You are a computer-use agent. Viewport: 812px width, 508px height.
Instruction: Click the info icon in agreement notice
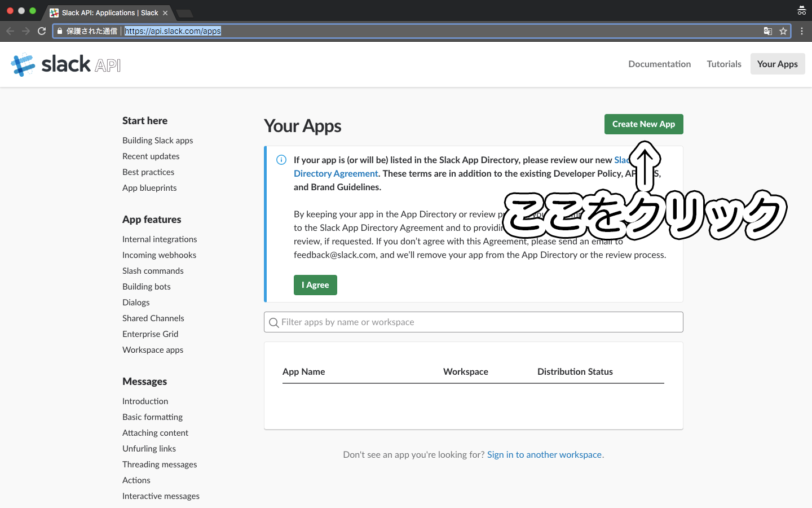pos(281,160)
